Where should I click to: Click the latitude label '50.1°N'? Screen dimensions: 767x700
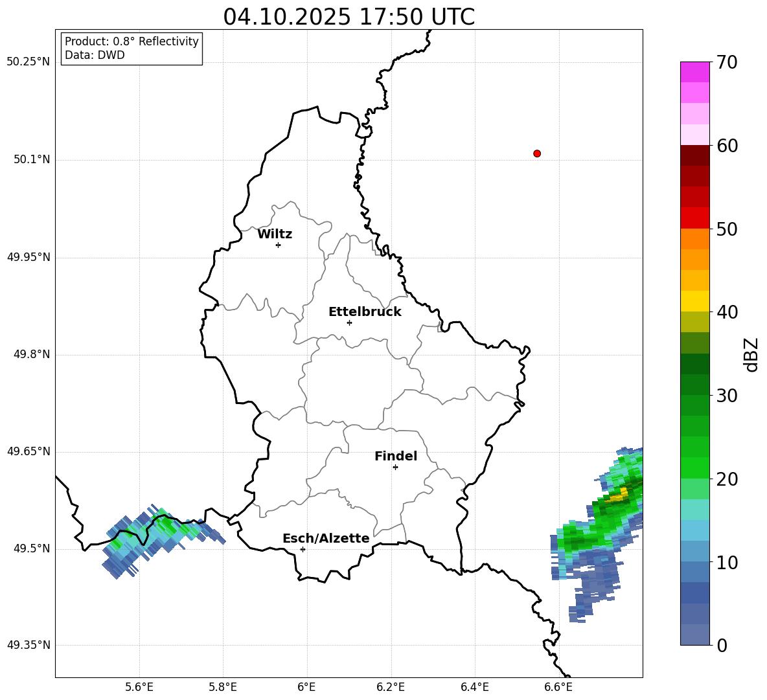point(32,159)
